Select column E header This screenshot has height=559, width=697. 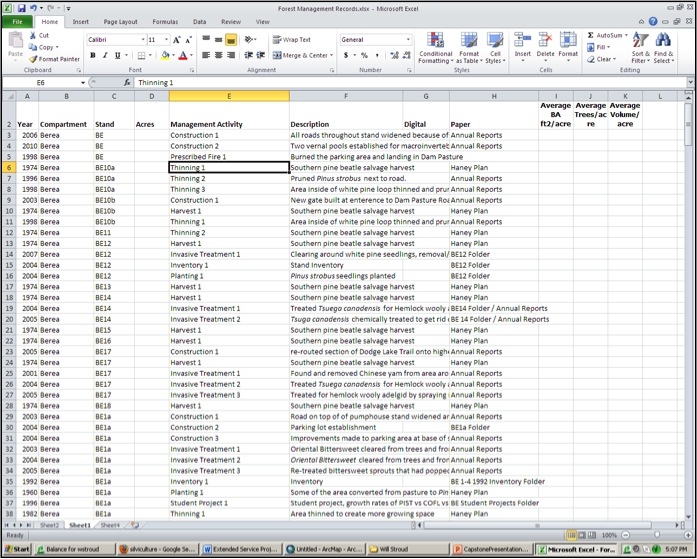[229, 96]
